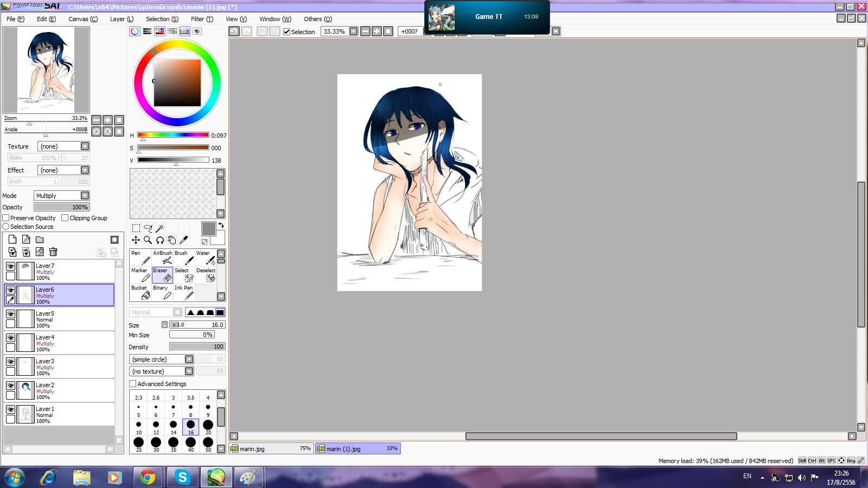Select the Marker tool
This screenshot has height=488, width=868.
click(141, 275)
